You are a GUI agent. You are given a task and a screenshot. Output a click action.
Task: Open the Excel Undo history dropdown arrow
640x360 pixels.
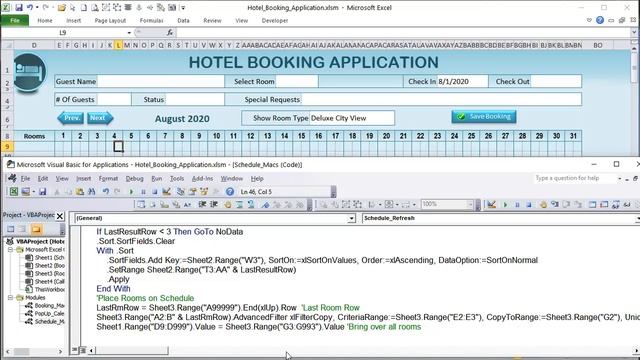[x=37, y=7]
